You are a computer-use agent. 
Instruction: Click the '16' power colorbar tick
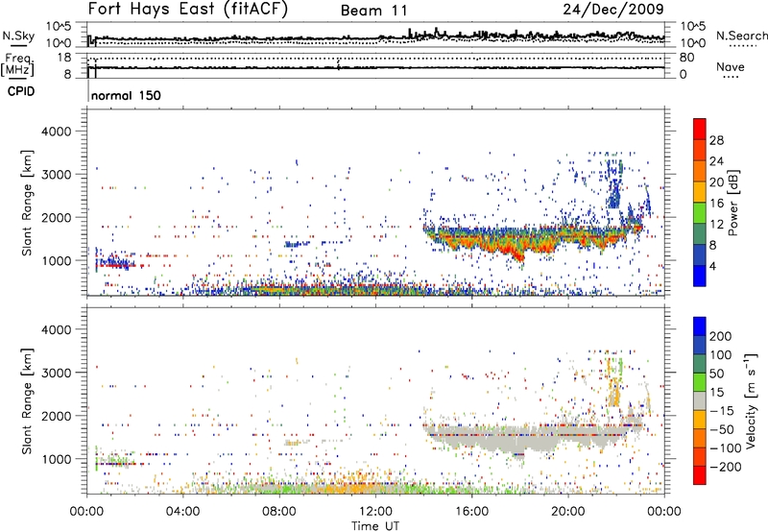click(716, 204)
